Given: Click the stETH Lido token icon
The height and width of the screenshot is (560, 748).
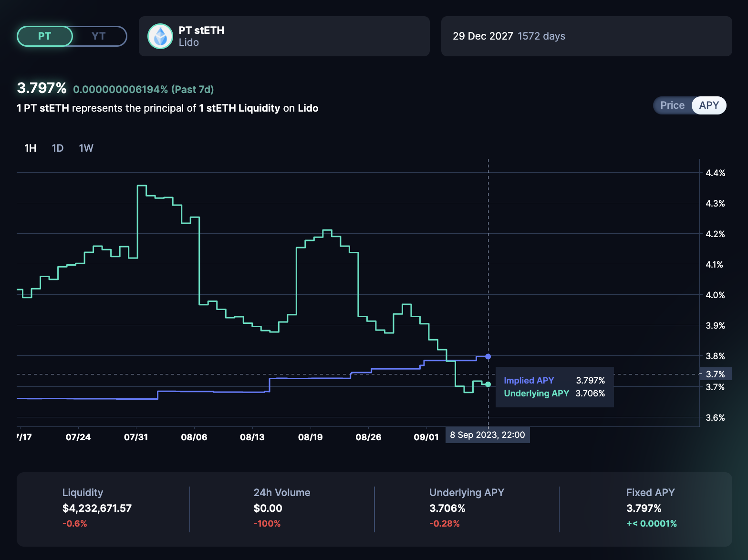Looking at the screenshot, I should (x=160, y=36).
